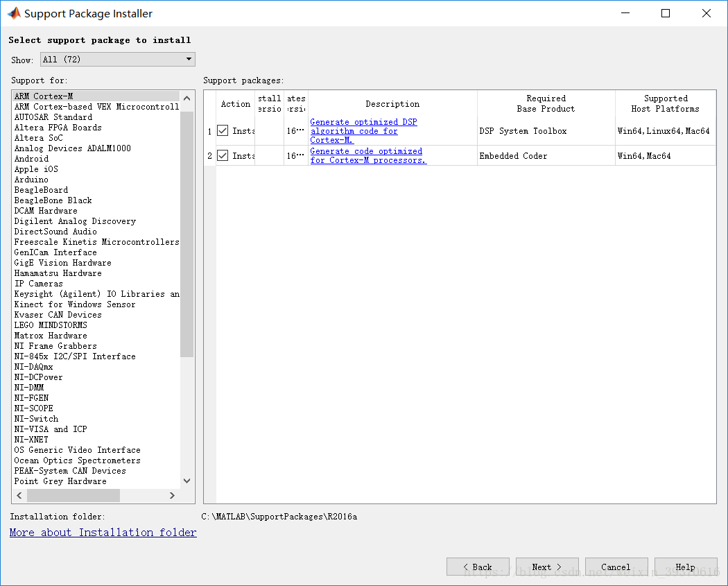
Task: Select PEAK-System CAN Devices entry
Action: 96,471
